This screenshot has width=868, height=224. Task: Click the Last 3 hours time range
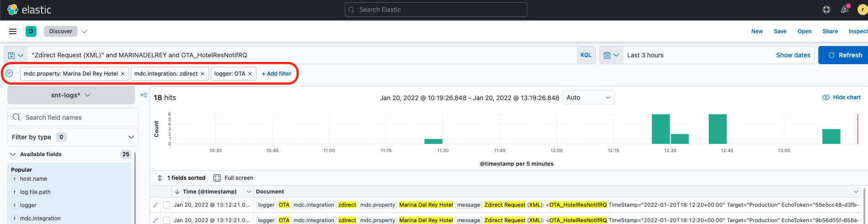click(645, 55)
